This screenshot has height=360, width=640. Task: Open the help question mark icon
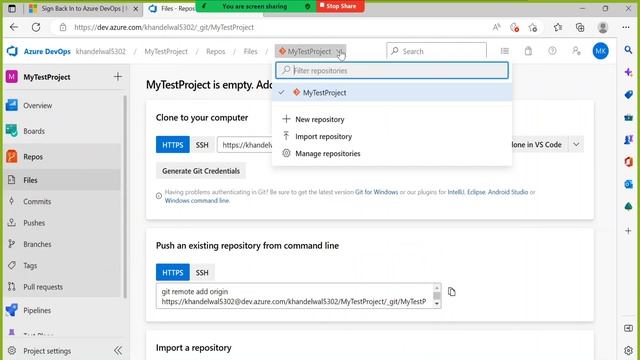pyautogui.click(x=552, y=51)
